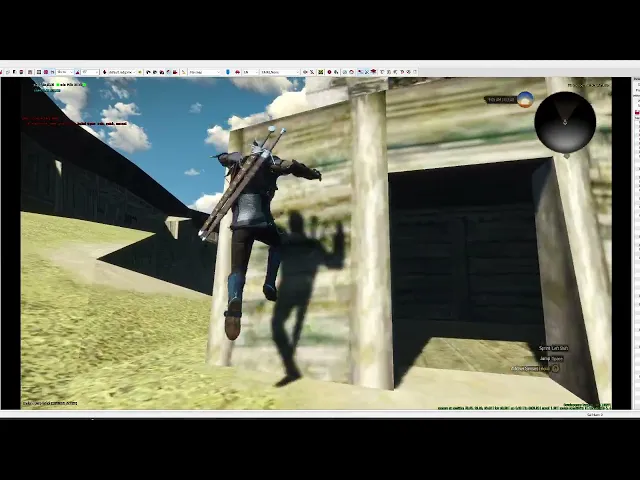The height and width of the screenshot is (480, 640).
Task: Click the yellow-green star toolbar icon
Action: (x=140, y=72)
